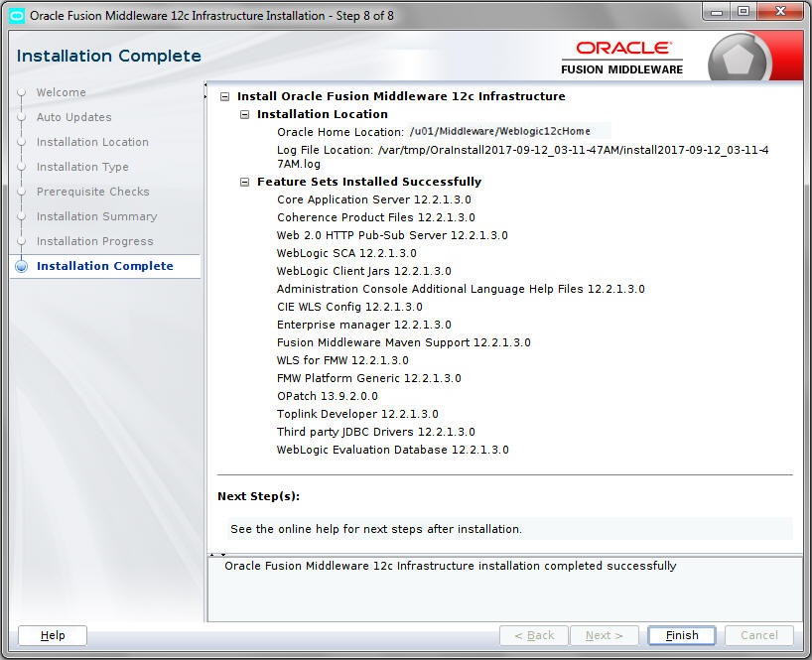This screenshot has width=812, height=660.
Task: Select Web 2.0 HTTP Pub-Sub Server row
Action: click(392, 235)
